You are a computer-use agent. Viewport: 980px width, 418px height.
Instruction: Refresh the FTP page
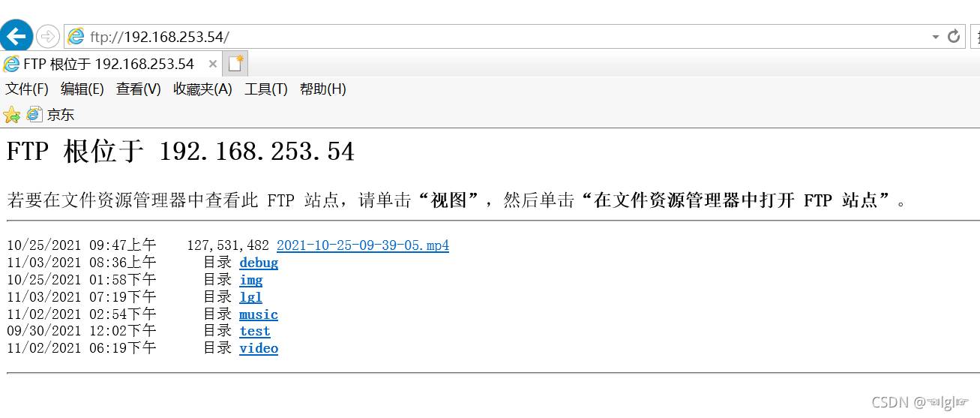(x=954, y=37)
